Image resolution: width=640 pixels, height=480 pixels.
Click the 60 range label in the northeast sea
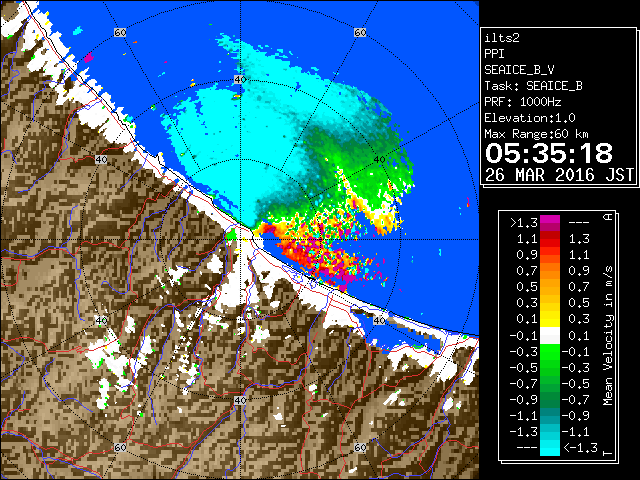point(360,32)
